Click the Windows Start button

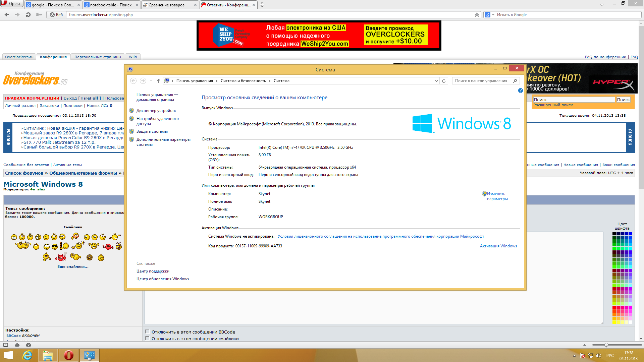(8, 355)
